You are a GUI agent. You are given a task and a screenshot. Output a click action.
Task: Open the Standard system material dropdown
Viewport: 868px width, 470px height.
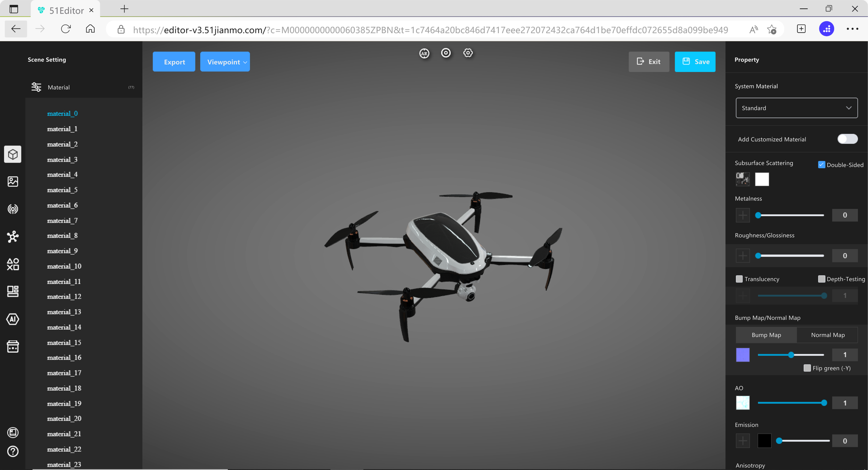pos(796,108)
